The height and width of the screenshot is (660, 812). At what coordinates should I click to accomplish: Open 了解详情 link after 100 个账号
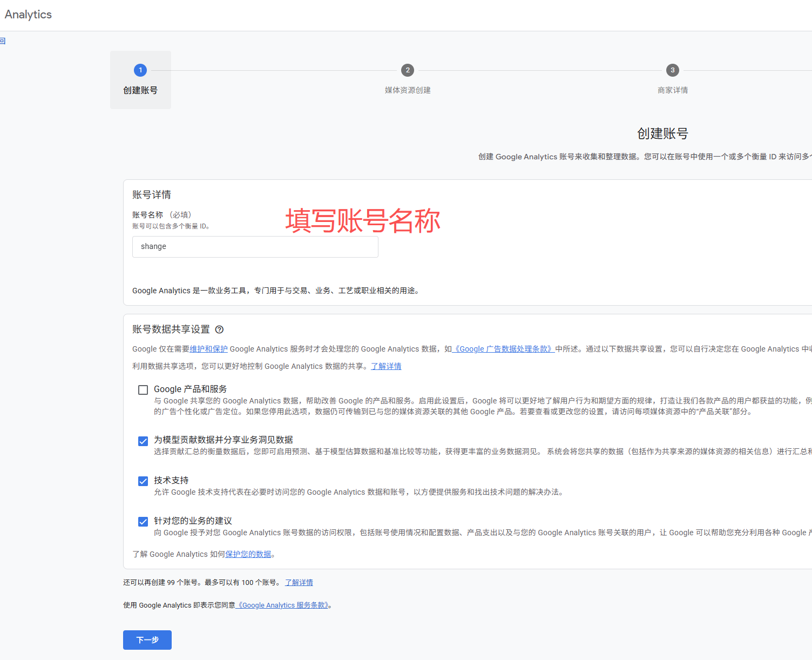coord(299,582)
